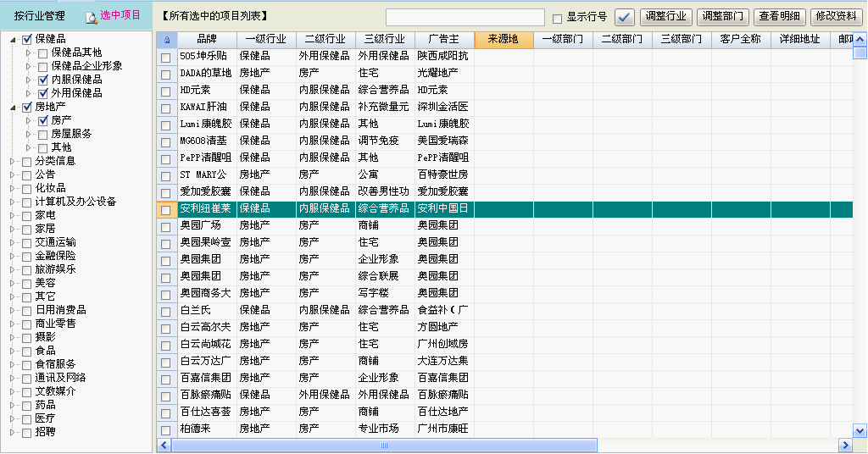Expand the 房产 sub-node
Screen dimensions: 868x454
28,120
